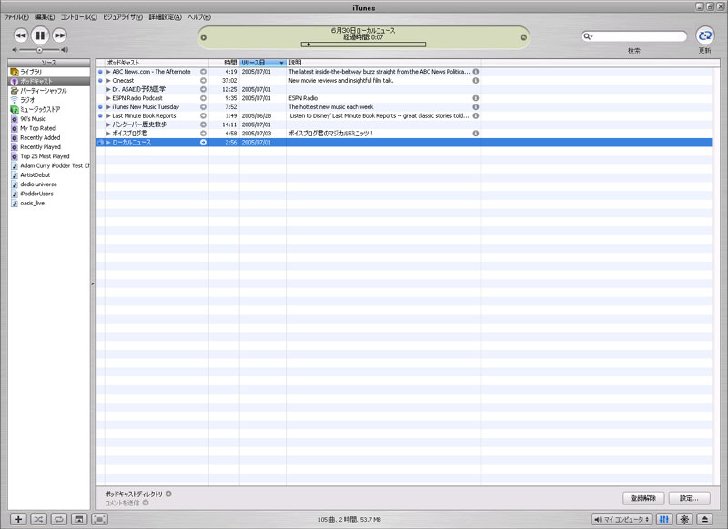Adjust the volume slider knob

point(39,50)
